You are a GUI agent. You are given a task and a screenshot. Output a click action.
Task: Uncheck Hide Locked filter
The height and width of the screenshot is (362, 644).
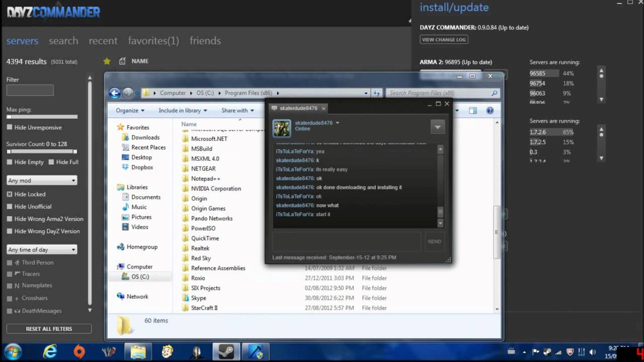pos(10,195)
